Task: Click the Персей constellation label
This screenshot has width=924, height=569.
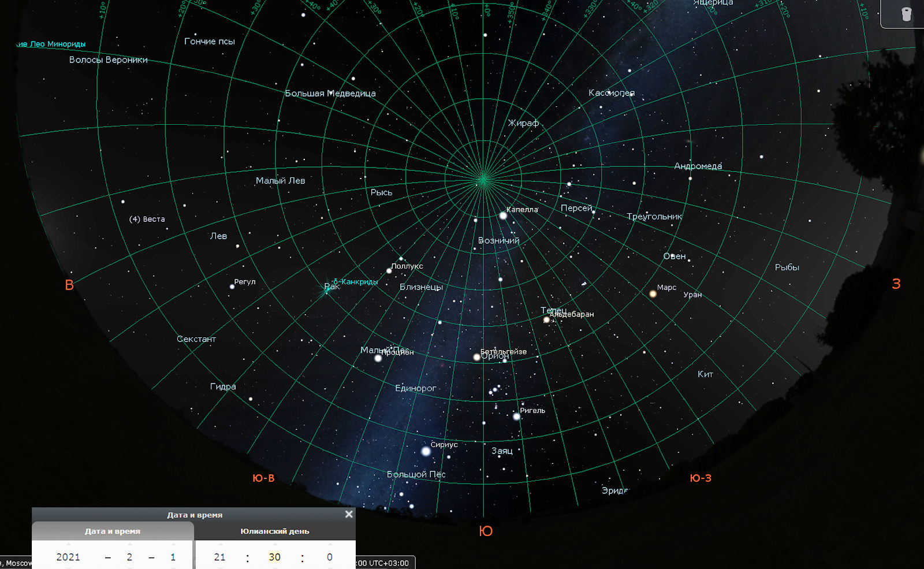Action: 576,208
